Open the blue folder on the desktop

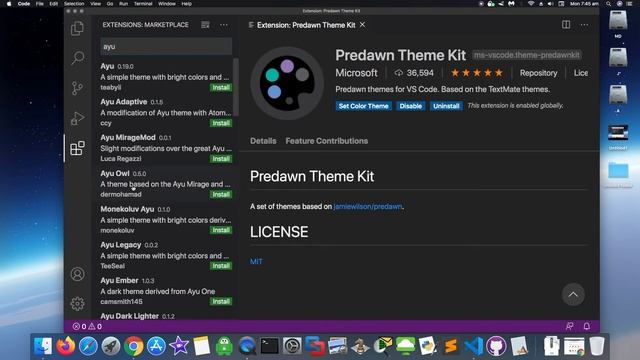[x=618, y=171]
